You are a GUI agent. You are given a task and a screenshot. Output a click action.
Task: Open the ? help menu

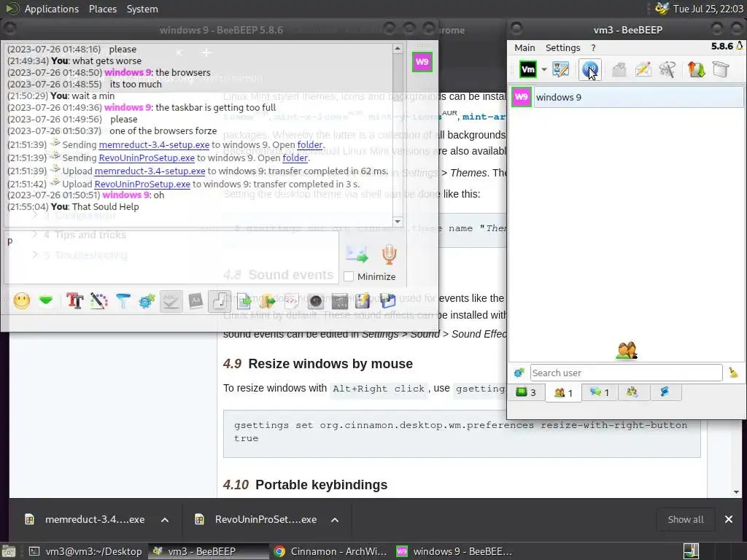(593, 47)
